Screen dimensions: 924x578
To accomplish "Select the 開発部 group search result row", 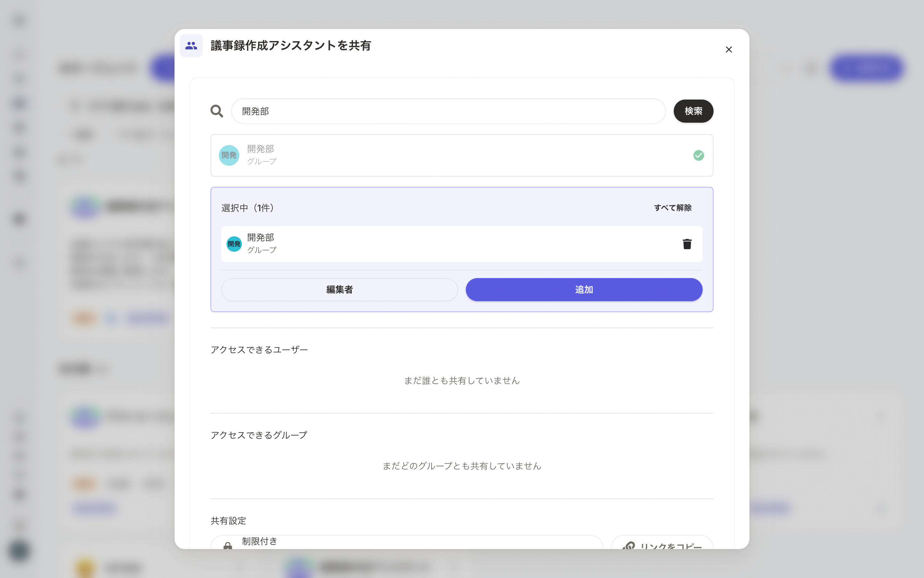I will tap(462, 155).
